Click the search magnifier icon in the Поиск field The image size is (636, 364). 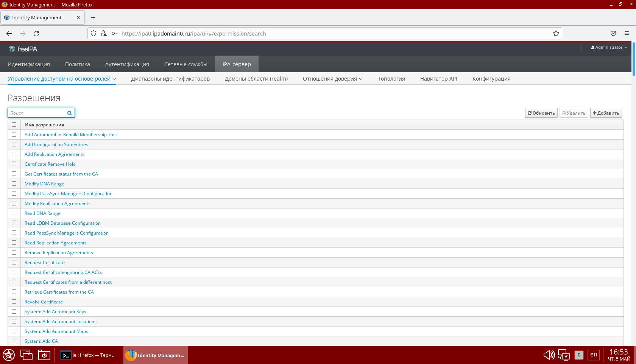tap(70, 113)
